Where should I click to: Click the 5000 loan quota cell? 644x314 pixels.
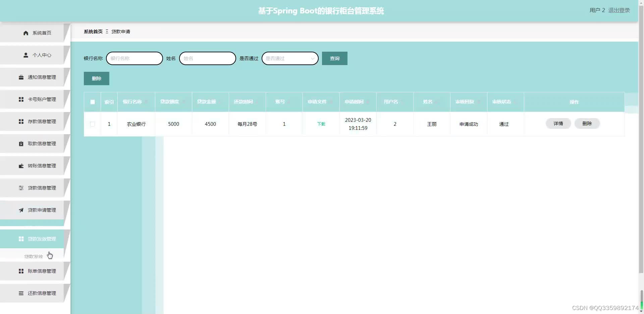[173, 124]
